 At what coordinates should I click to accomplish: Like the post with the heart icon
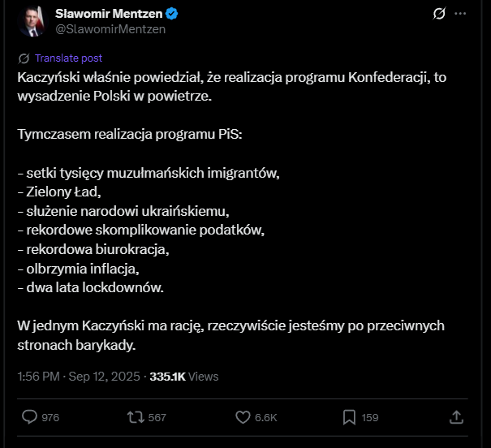point(243,417)
